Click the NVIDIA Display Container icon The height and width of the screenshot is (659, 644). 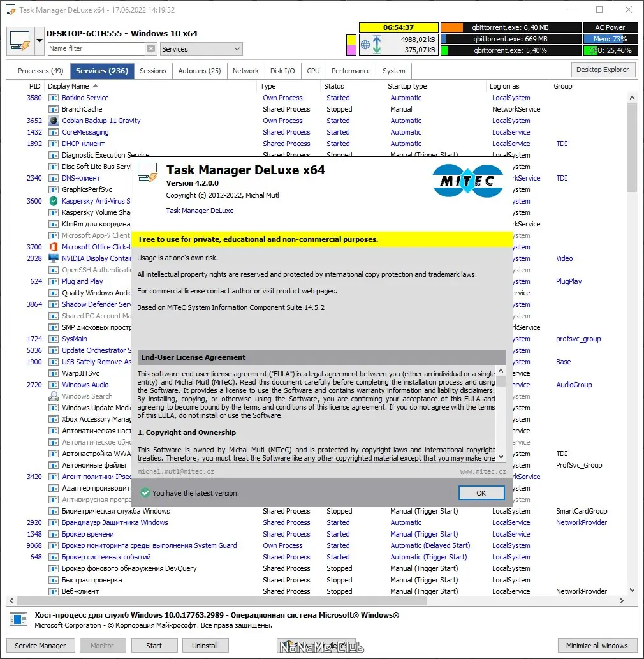click(x=54, y=258)
